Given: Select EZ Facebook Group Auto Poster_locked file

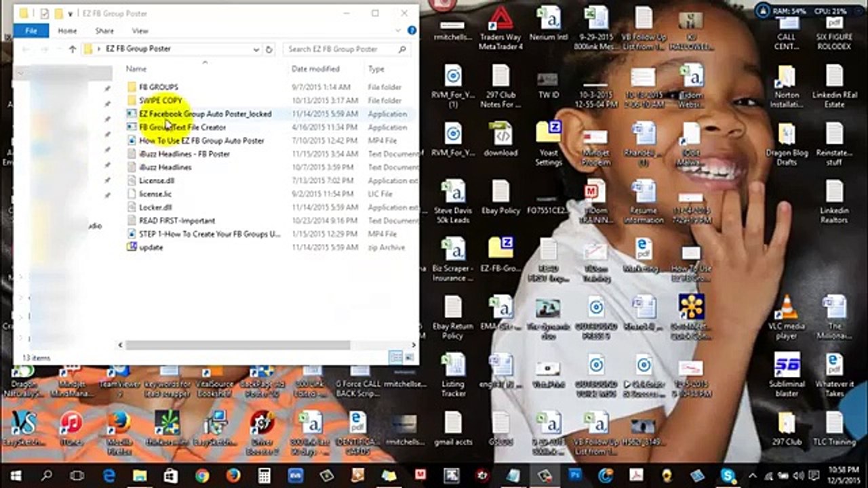Looking at the screenshot, I should coord(205,114).
